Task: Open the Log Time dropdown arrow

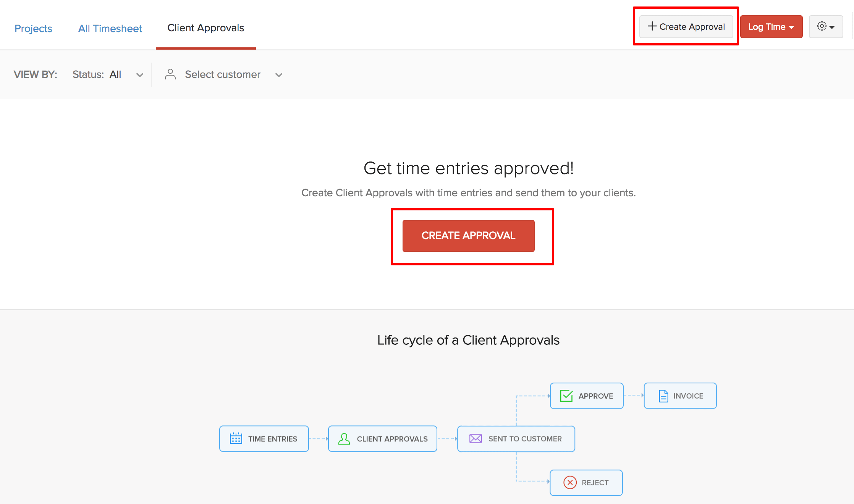Action: (x=792, y=27)
